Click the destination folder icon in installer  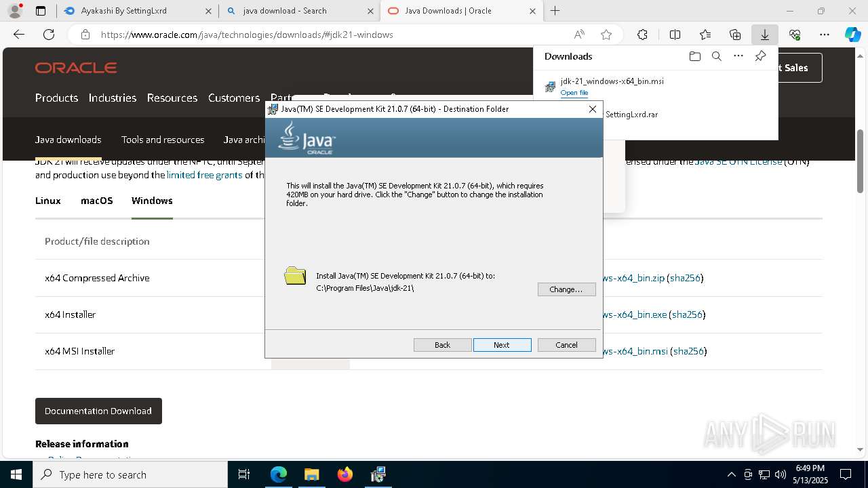[x=295, y=275]
